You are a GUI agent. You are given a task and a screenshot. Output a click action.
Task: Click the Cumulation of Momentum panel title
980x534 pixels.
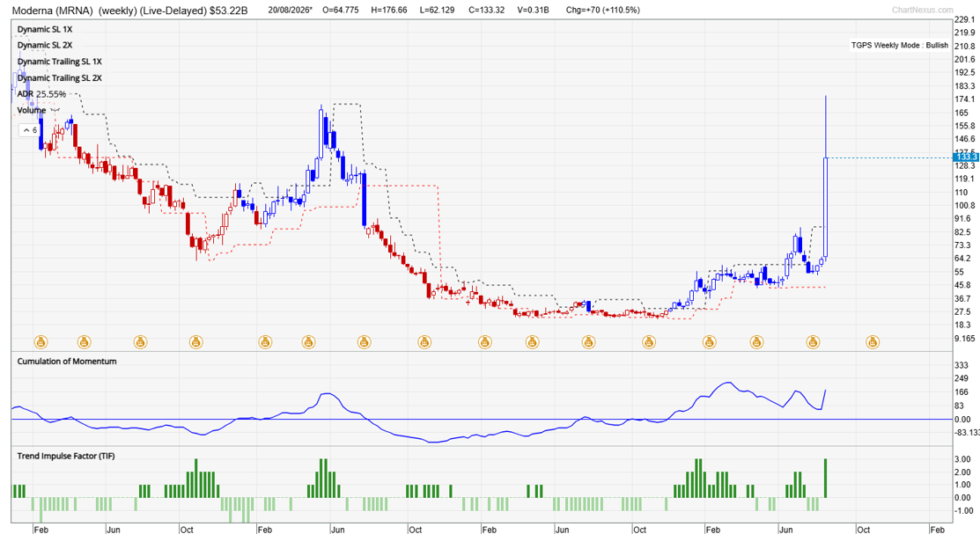[x=67, y=361]
